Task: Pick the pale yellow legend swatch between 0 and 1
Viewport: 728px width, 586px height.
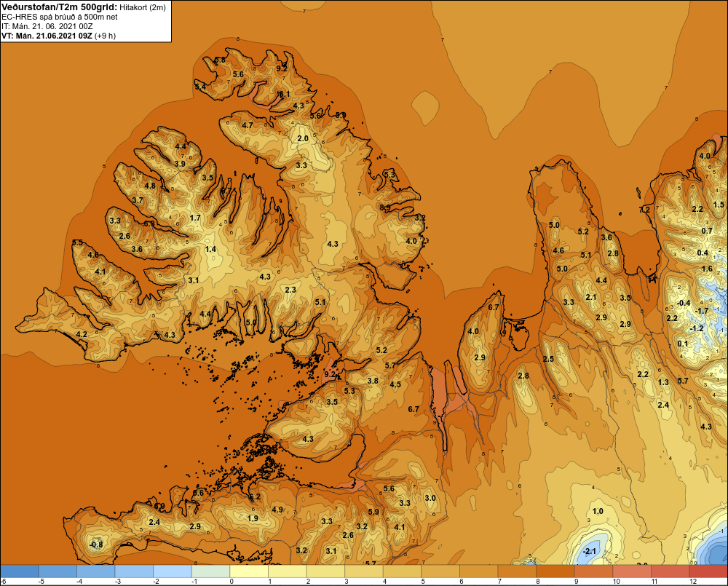Action: [249, 571]
